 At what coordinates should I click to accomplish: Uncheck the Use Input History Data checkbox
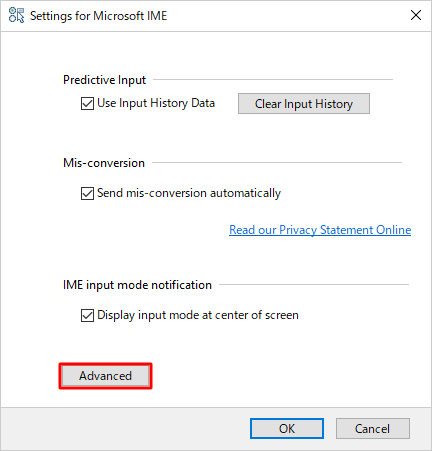coord(87,103)
